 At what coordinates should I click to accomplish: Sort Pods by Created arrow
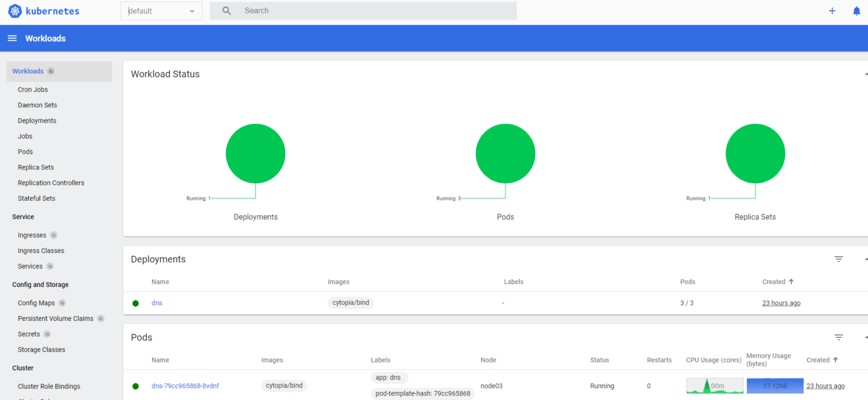tap(835, 360)
